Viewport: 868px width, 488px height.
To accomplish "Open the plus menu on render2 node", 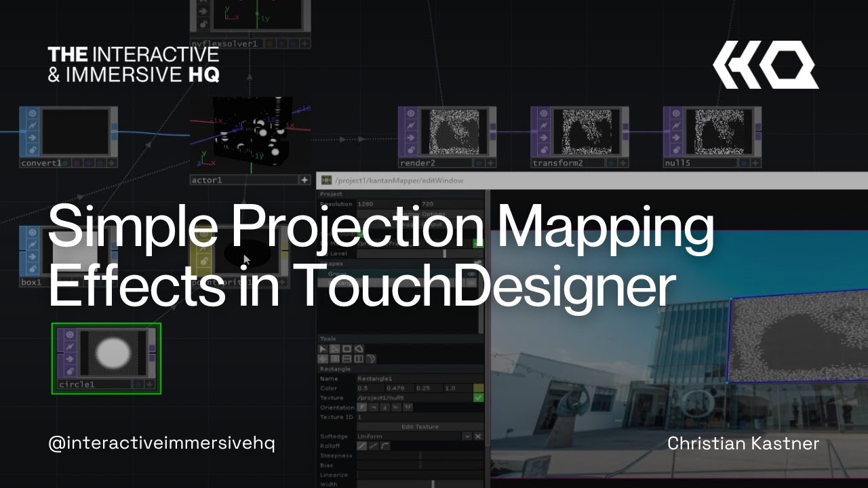I will point(491,163).
